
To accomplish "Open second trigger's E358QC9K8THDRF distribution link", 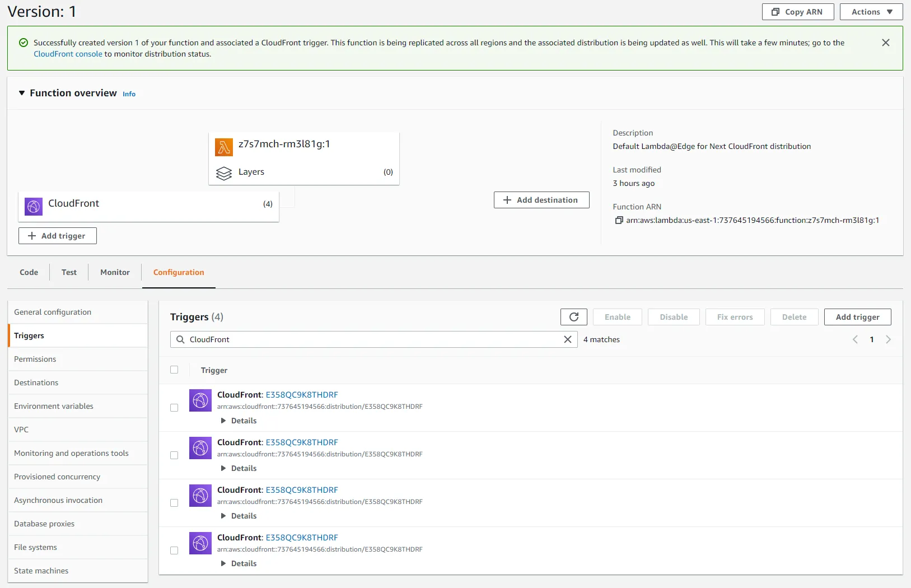I will click(x=302, y=442).
